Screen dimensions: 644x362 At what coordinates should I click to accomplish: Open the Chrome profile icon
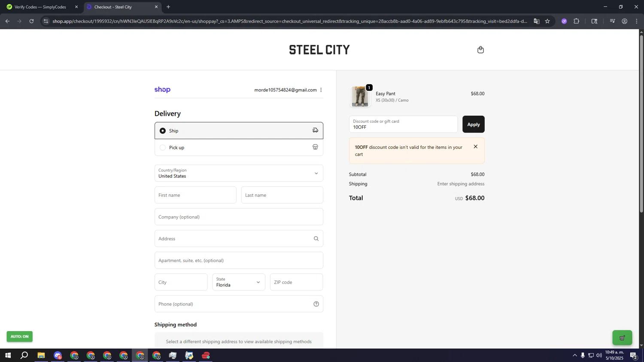[x=625, y=21]
